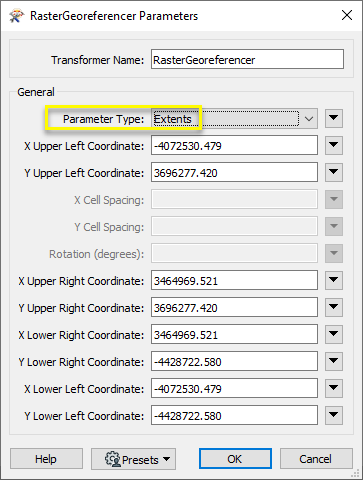Image resolution: width=363 pixels, height=480 pixels.
Task: Open Help for RasterGeoreferencer
Action: click(x=46, y=459)
